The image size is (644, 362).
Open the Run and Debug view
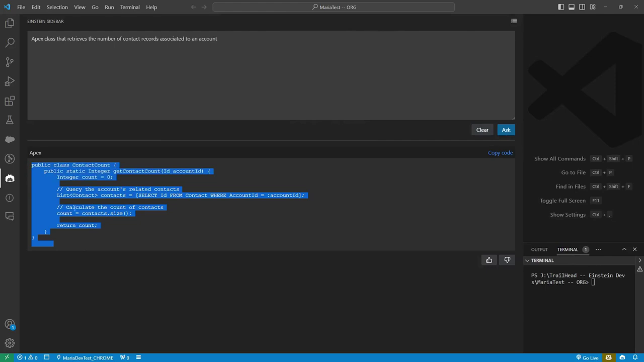10,81
